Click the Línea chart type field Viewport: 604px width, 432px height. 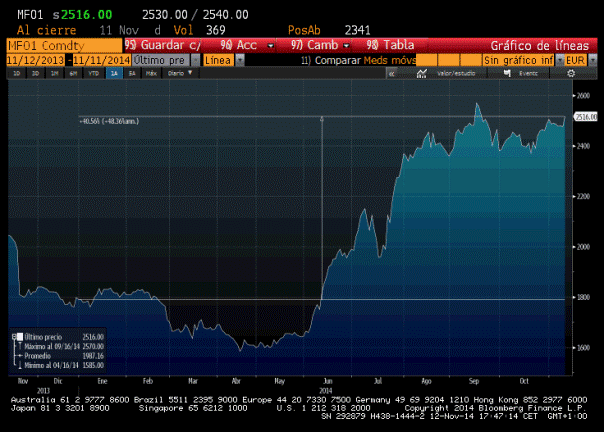click(x=218, y=61)
